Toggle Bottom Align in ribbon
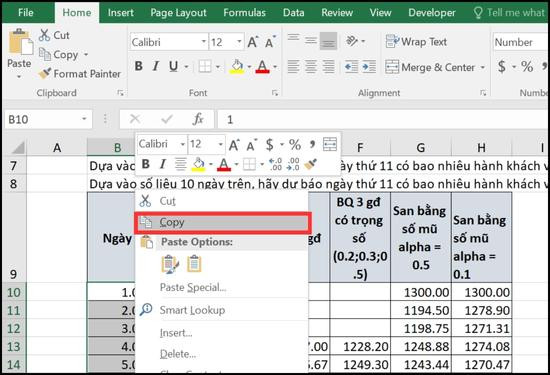This screenshot has width=550, height=375. point(328,41)
